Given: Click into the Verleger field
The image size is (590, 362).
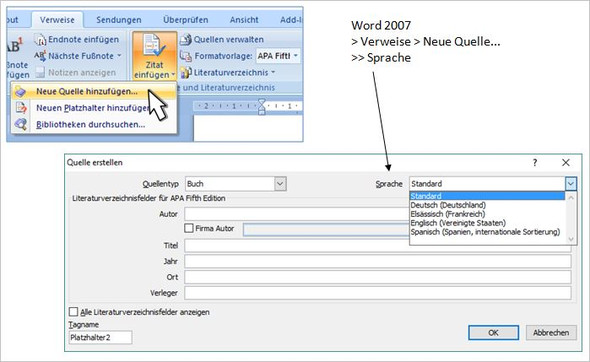Looking at the screenshot, I should pyautogui.click(x=378, y=293).
